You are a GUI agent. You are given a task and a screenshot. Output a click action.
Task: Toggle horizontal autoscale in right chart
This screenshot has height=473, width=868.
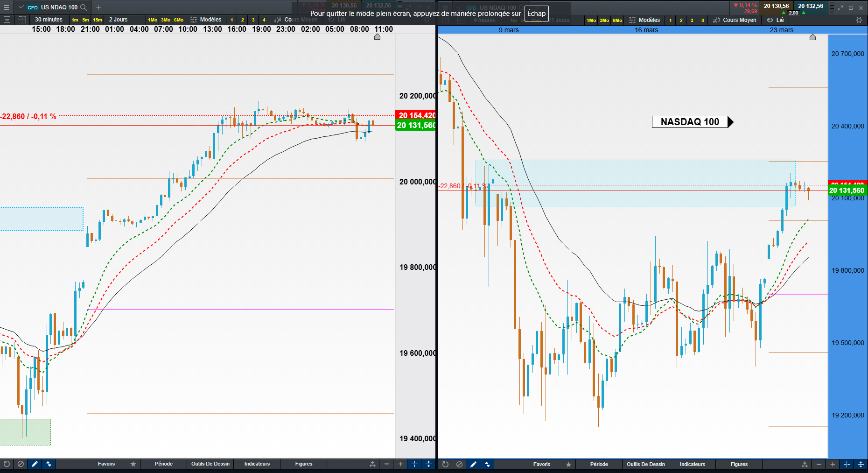coord(847,464)
